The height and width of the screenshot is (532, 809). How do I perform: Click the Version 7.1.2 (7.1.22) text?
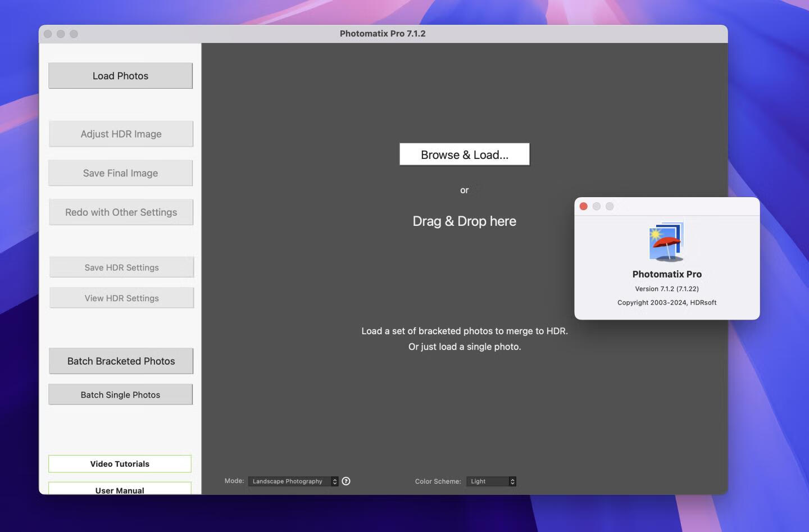[x=667, y=289]
